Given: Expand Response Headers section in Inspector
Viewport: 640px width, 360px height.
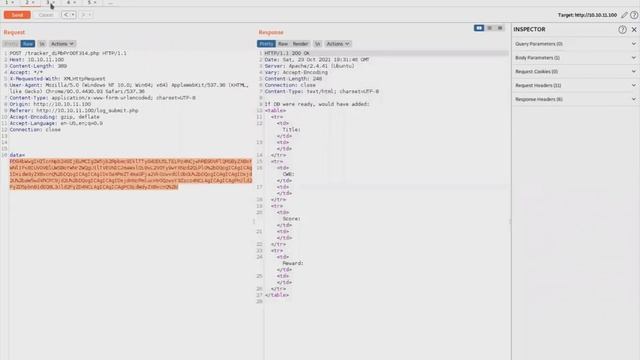Looking at the screenshot, I should coord(575,99).
